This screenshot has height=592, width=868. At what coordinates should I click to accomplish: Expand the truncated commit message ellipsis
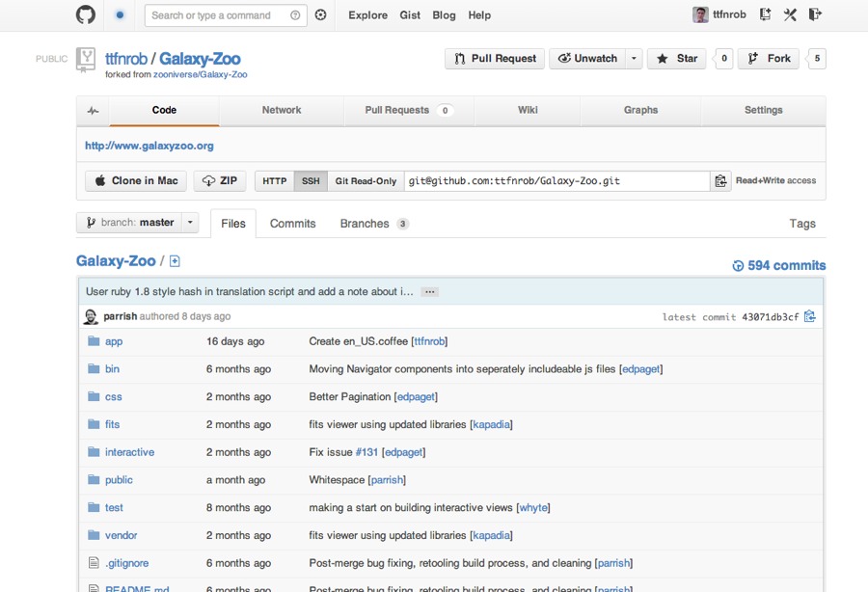[430, 291]
